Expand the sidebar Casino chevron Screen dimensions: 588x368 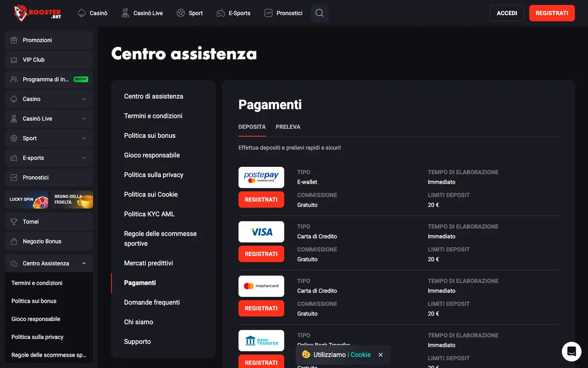[x=84, y=99]
